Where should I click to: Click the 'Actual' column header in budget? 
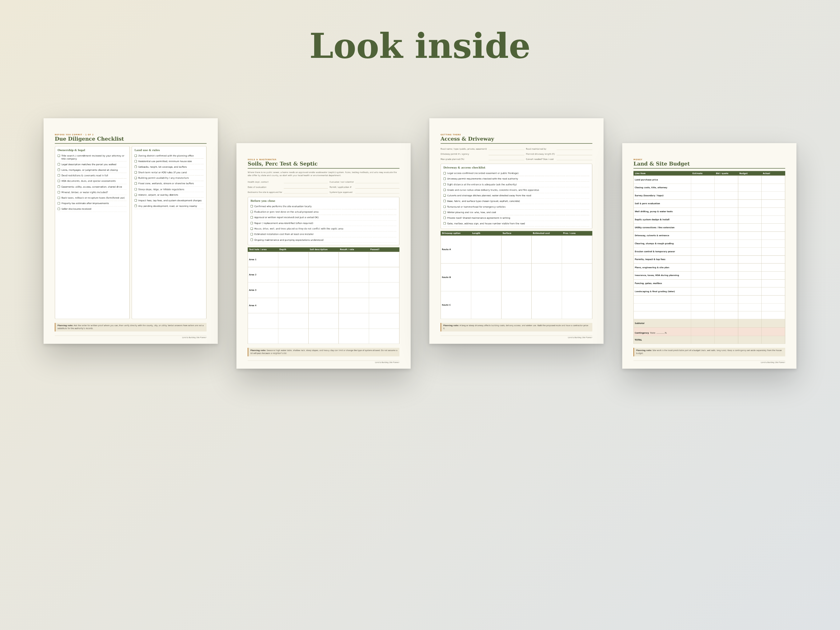(x=766, y=174)
